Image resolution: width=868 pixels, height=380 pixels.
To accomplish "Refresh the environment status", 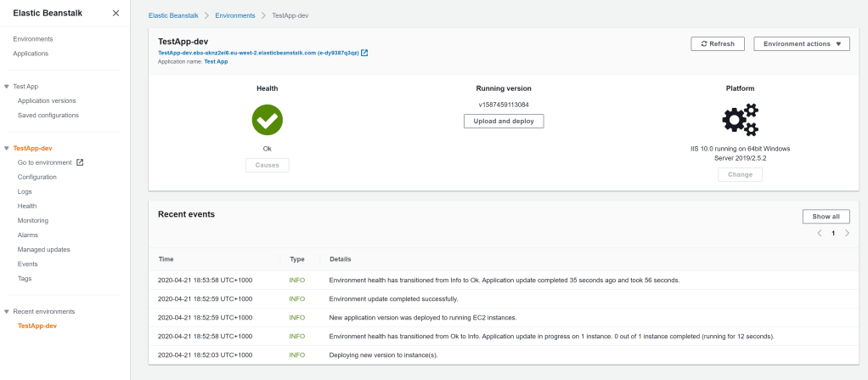I will pos(718,44).
